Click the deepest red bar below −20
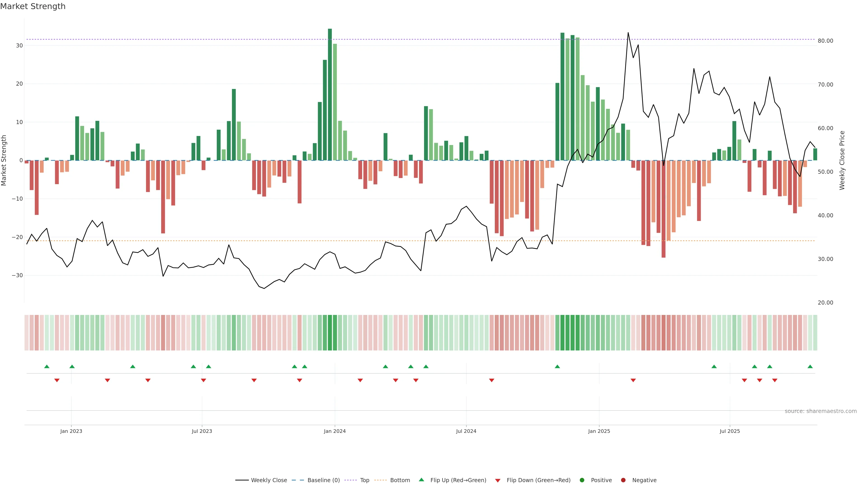 663,209
